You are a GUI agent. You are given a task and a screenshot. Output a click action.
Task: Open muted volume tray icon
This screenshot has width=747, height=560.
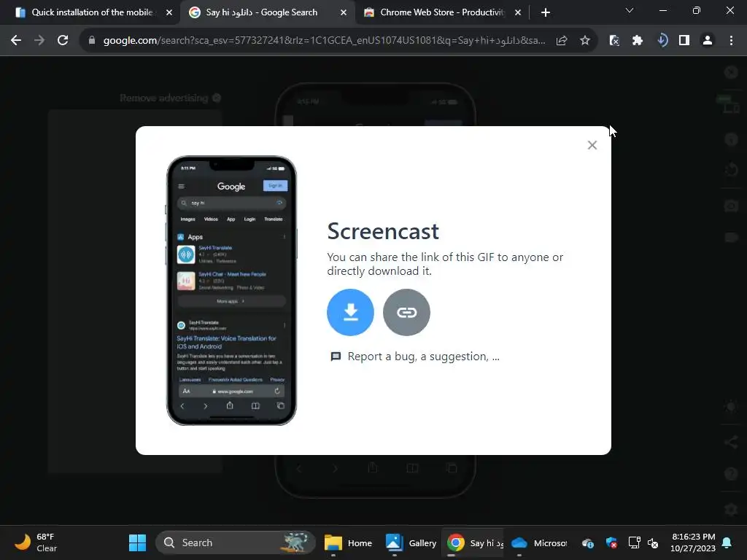(x=653, y=542)
